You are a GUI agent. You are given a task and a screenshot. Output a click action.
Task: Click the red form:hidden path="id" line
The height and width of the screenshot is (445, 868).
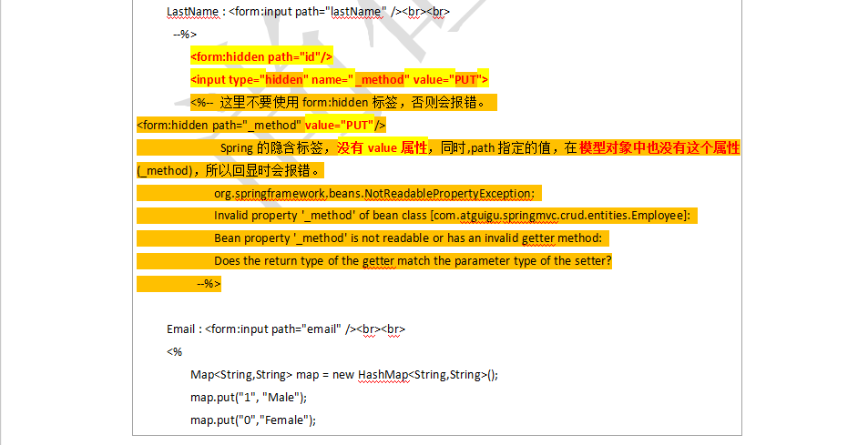click(x=261, y=57)
